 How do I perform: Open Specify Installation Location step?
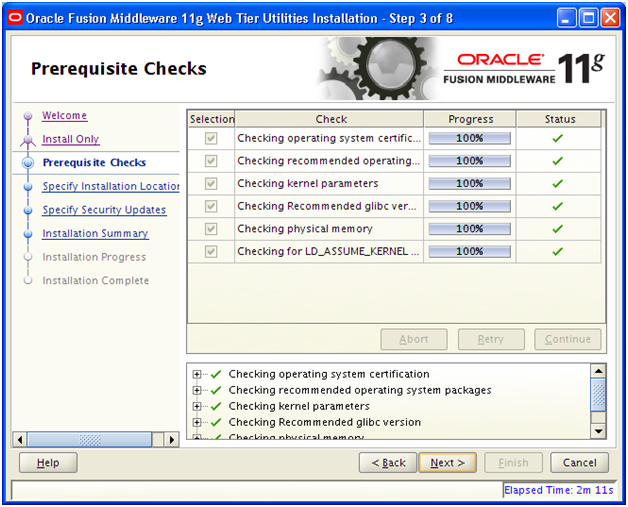[111, 187]
